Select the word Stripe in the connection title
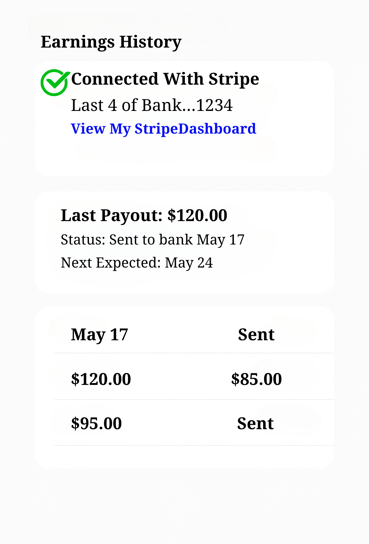369x544 pixels. 234,79
